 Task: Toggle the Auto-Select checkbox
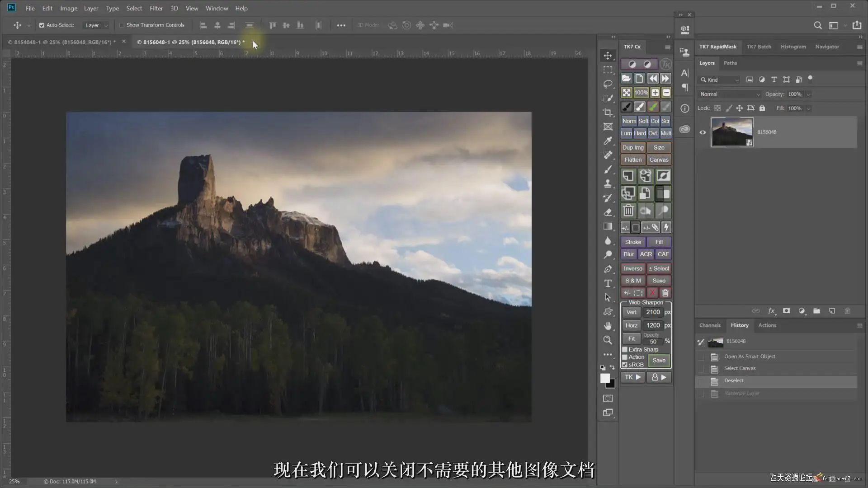click(42, 25)
